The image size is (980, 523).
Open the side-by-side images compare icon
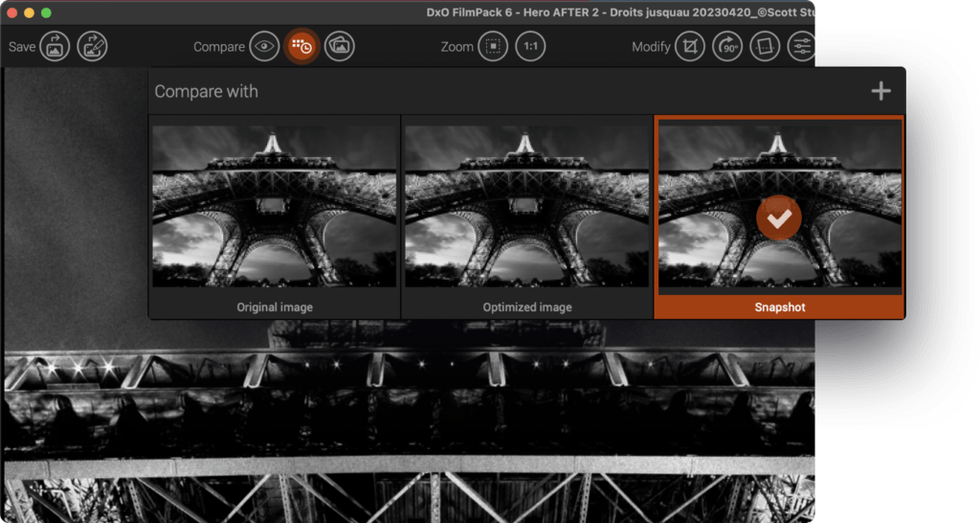pyautogui.click(x=339, y=46)
